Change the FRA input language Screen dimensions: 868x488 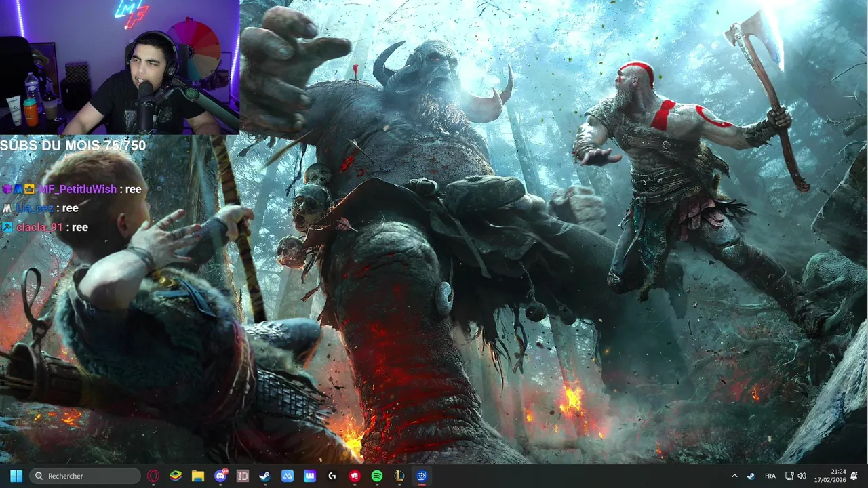(x=770, y=476)
